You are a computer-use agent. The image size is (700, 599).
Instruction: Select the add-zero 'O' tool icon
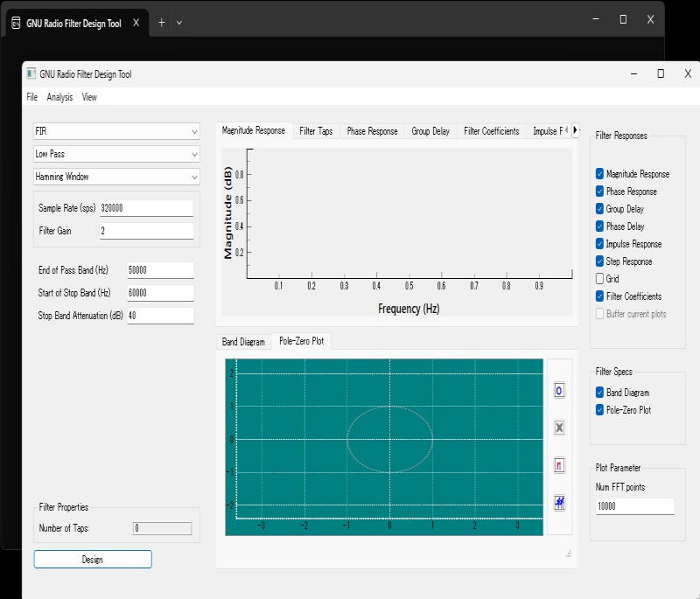pos(559,391)
